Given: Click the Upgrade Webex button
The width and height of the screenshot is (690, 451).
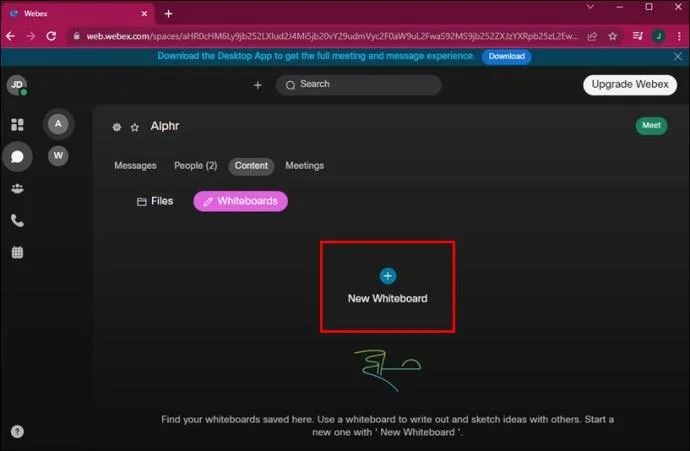Looking at the screenshot, I should pos(630,84).
